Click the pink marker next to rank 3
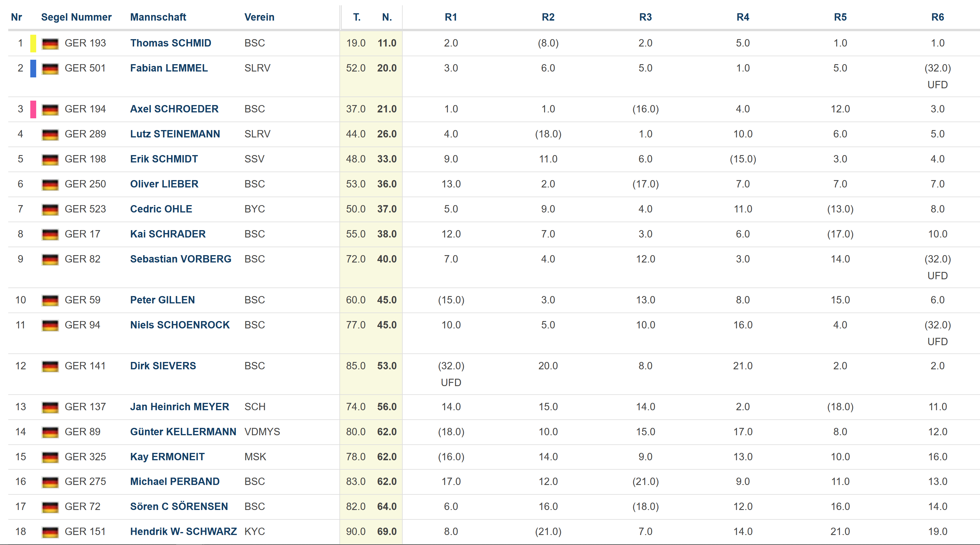 click(34, 109)
